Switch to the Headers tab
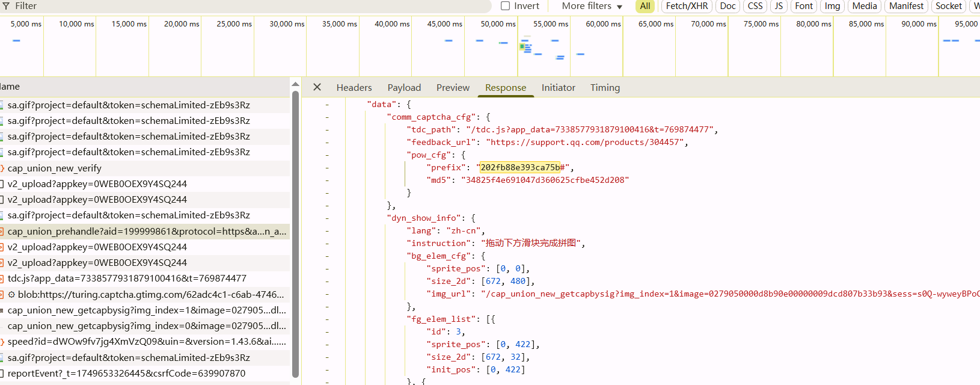Viewport: 980px width, 385px height. (354, 88)
